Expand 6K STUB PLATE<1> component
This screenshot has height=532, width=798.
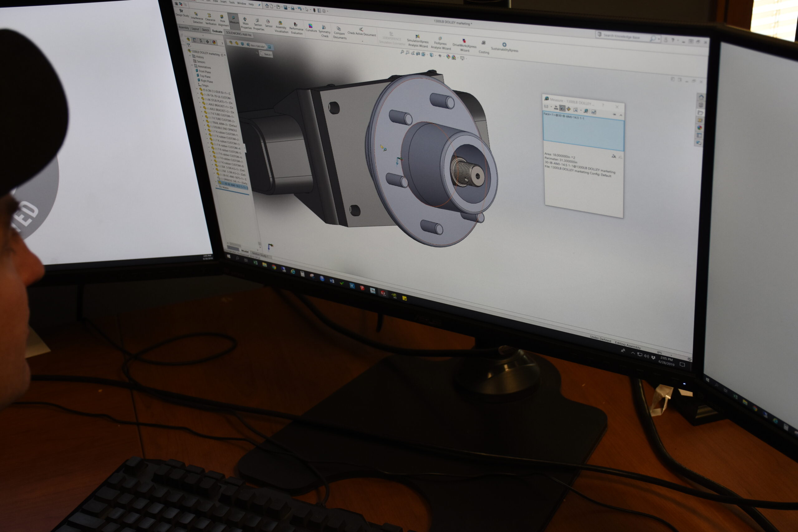[x=199, y=98]
